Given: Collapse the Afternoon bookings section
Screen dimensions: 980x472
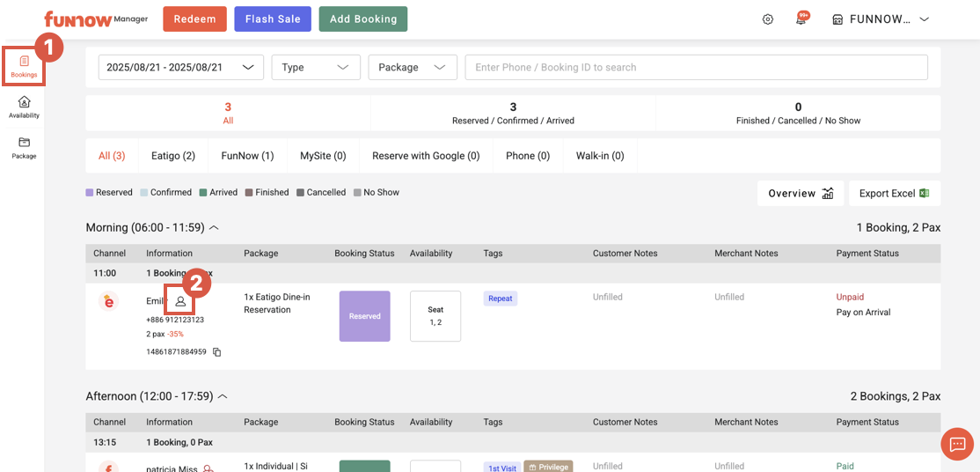Looking at the screenshot, I should 223,397.
